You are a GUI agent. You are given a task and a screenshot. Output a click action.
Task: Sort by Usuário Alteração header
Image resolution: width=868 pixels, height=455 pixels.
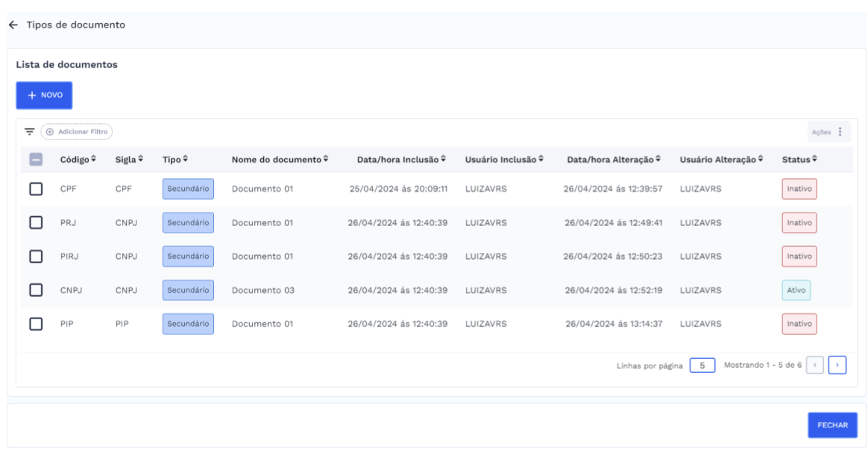click(721, 160)
